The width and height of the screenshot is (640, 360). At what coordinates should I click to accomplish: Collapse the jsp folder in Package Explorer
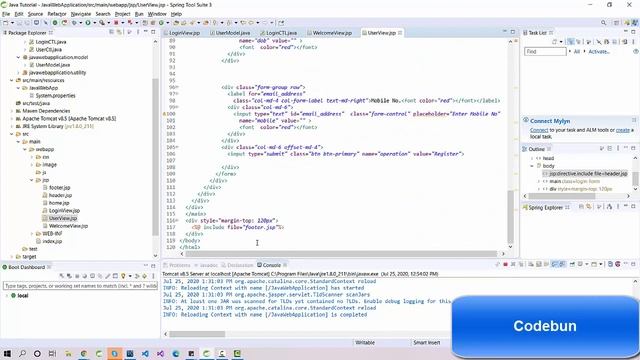pyautogui.click(x=31, y=180)
